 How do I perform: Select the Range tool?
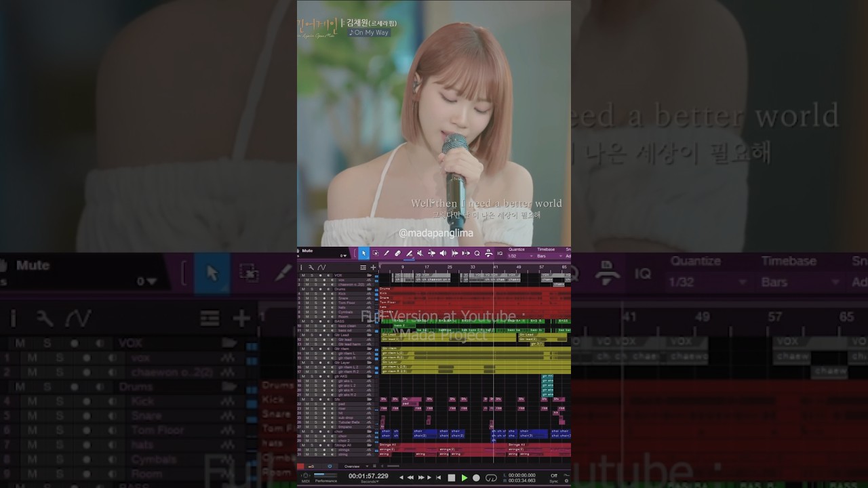pos(376,253)
